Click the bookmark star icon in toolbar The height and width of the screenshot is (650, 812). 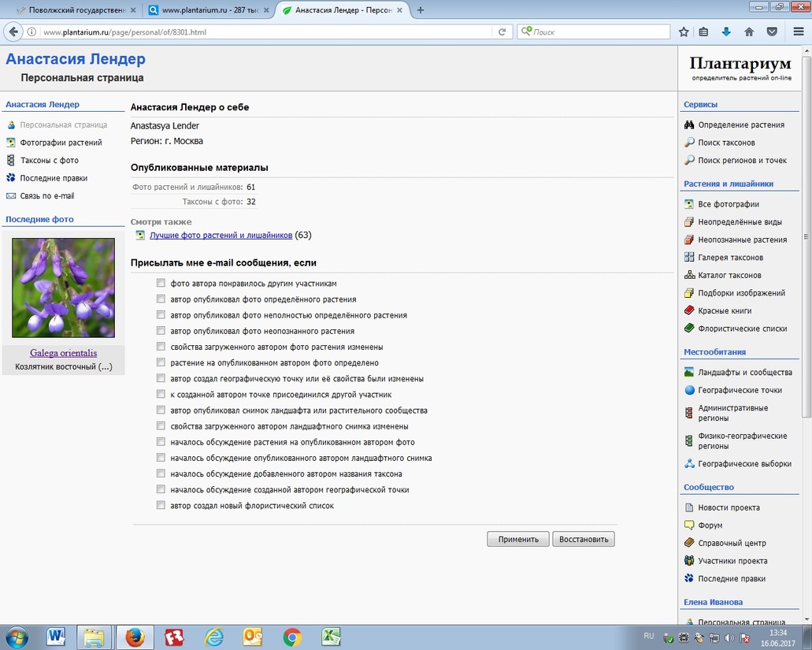684,32
